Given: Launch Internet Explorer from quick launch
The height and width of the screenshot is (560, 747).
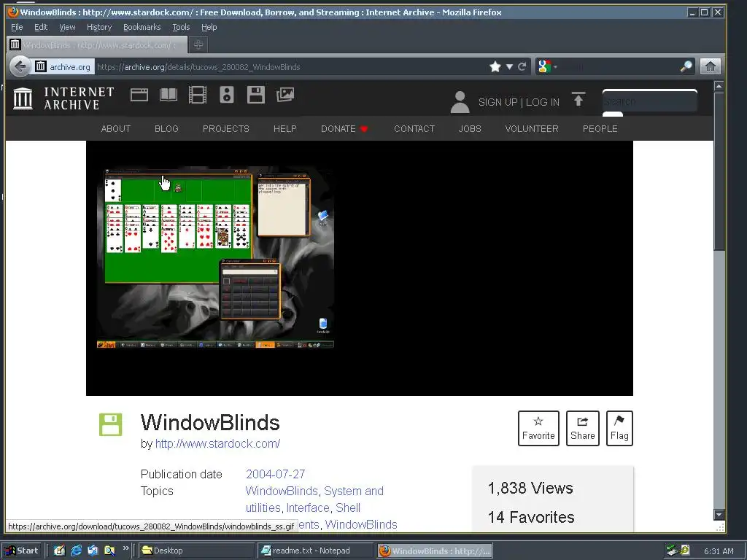Looking at the screenshot, I should 76,551.
